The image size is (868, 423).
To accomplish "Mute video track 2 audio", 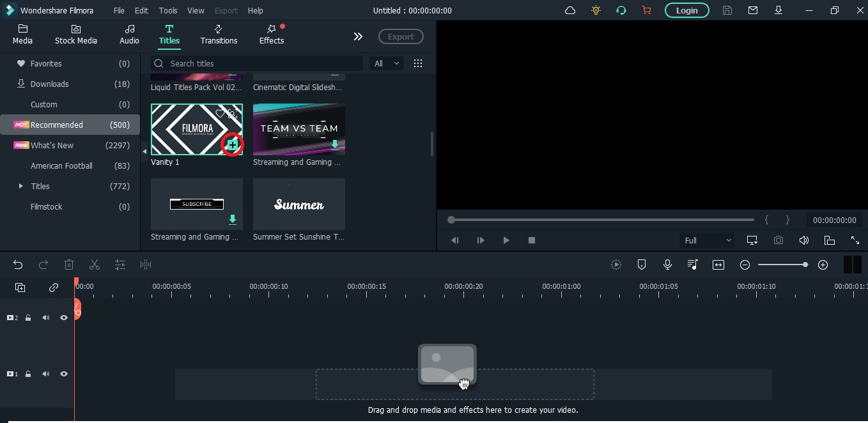I will [46, 318].
